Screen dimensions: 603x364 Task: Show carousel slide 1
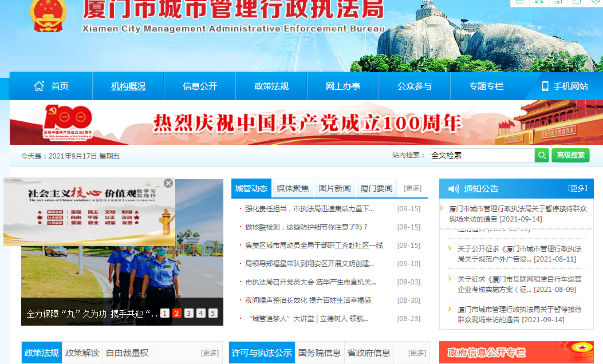click(164, 313)
